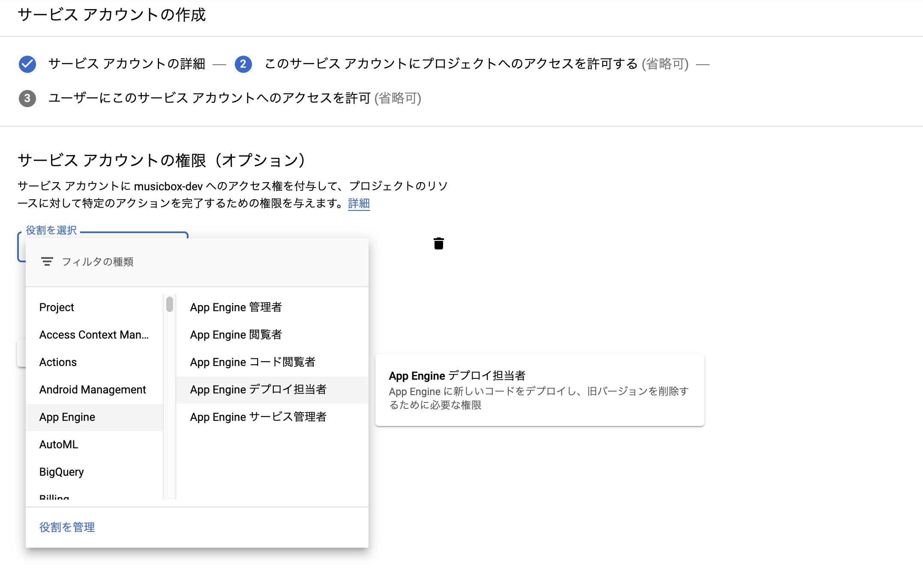
Task: Choose the Actions role category
Action: (58, 362)
